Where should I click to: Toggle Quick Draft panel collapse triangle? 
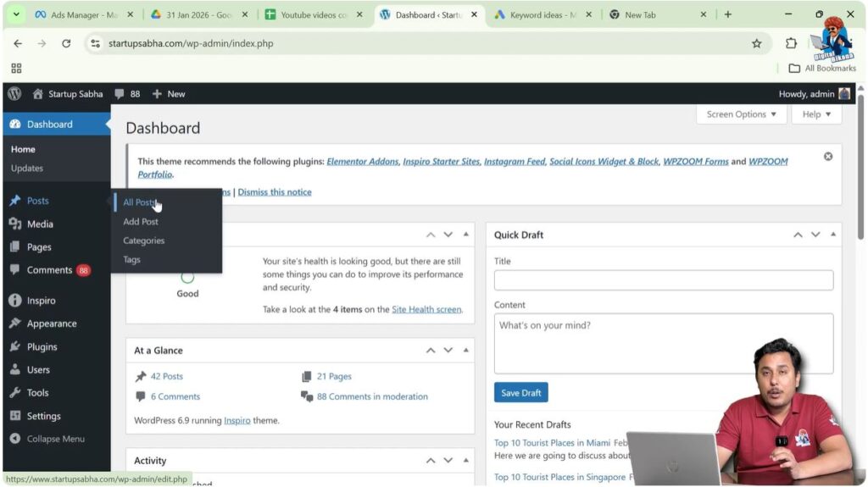833,234
